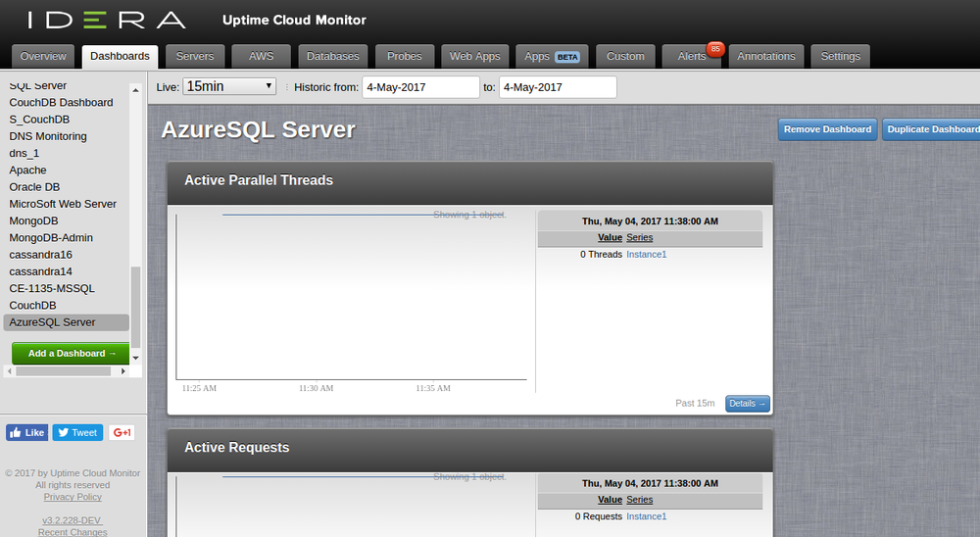
Task: Go to the Custom tab
Action: coord(625,56)
